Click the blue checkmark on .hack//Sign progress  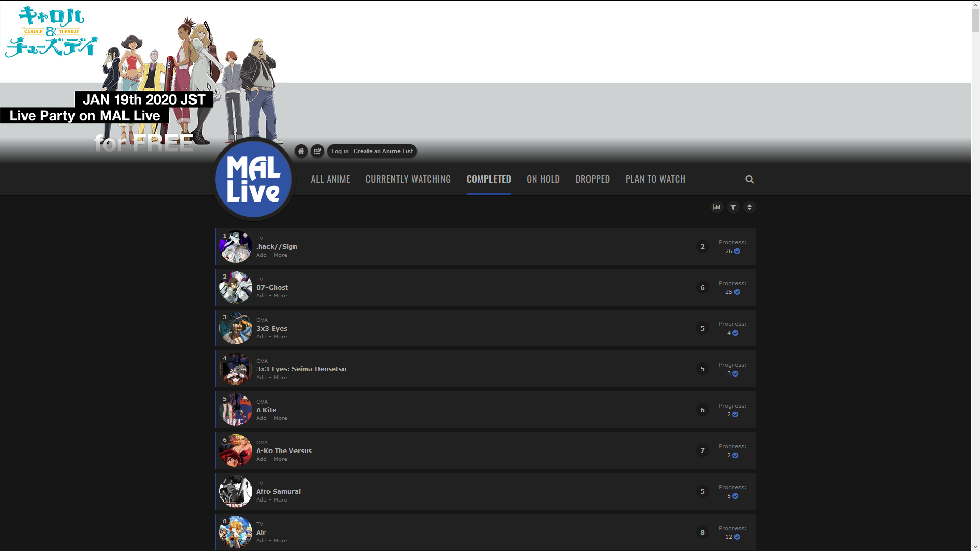(x=737, y=252)
